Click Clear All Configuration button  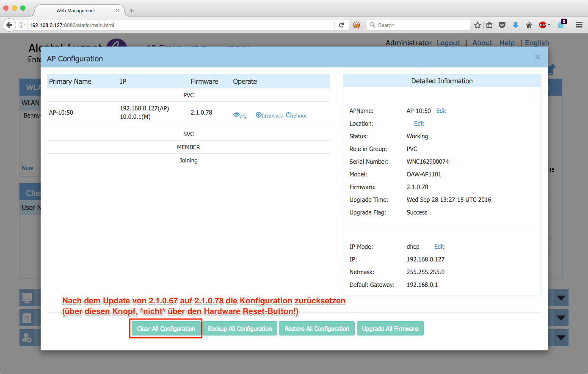(166, 329)
